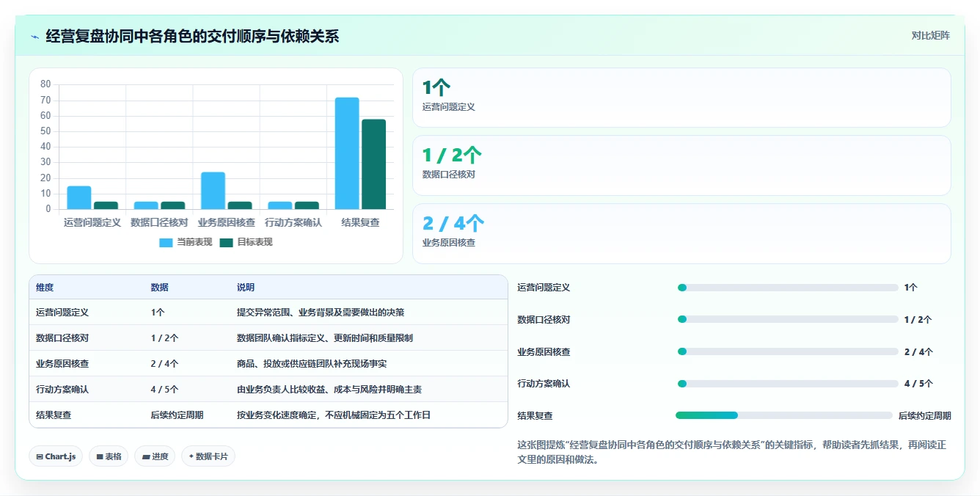Click the title 经营复盘协同 heading
The width and height of the screenshot is (980, 496).
[192, 36]
